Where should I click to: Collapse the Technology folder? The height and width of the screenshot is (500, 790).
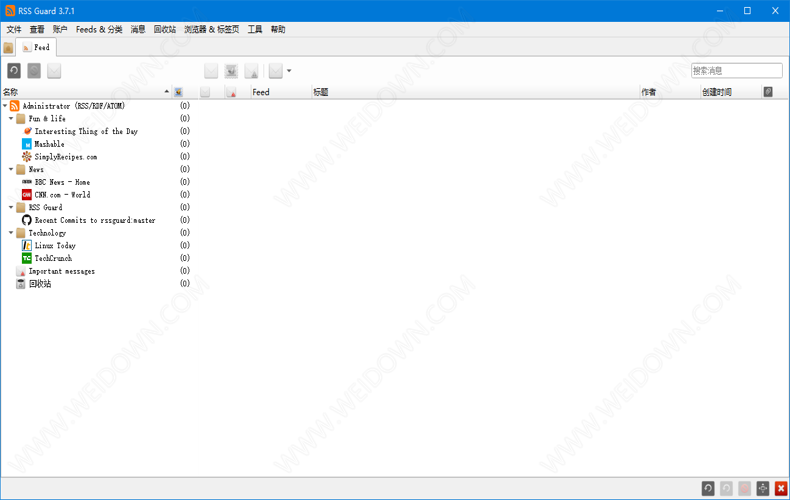pyautogui.click(x=11, y=233)
